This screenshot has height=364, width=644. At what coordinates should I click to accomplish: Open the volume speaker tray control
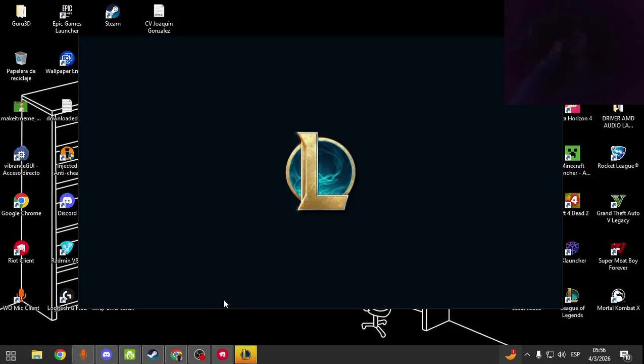tap(561, 355)
